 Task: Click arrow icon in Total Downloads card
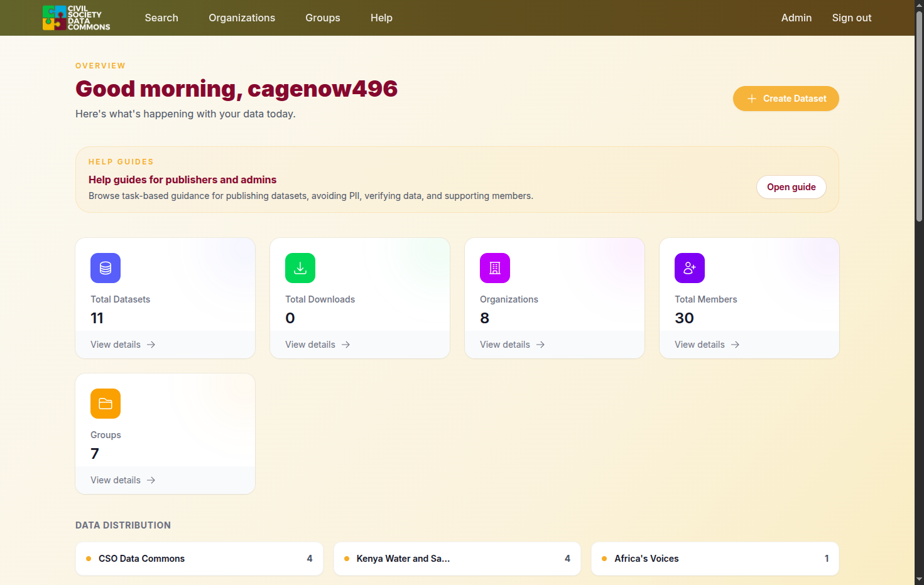click(345, 345)
